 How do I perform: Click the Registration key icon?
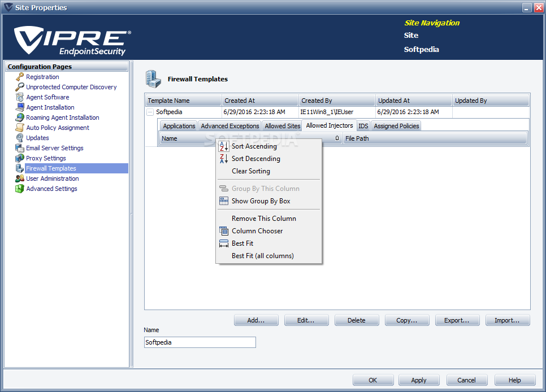[20, 77]
